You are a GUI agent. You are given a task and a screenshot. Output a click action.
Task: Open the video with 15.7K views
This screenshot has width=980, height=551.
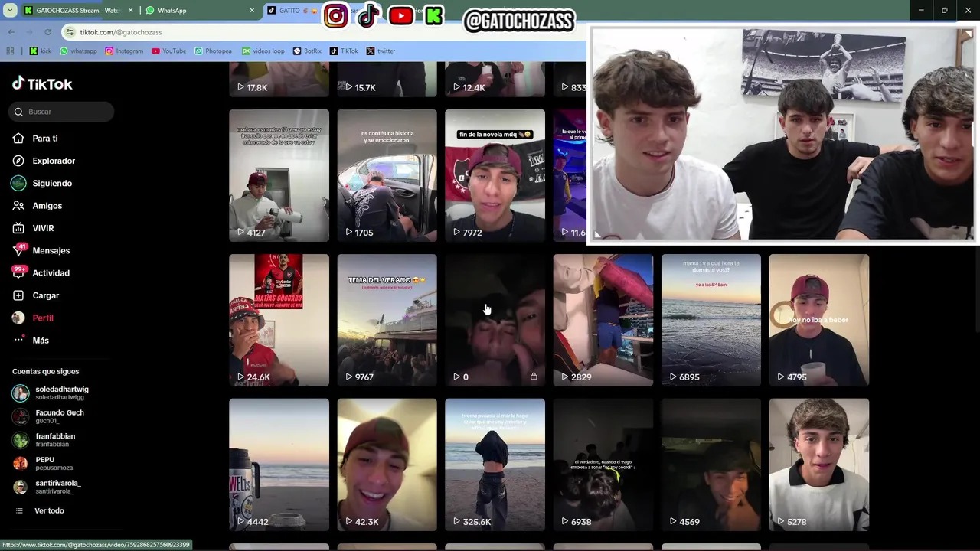click(x=387, y=80)
